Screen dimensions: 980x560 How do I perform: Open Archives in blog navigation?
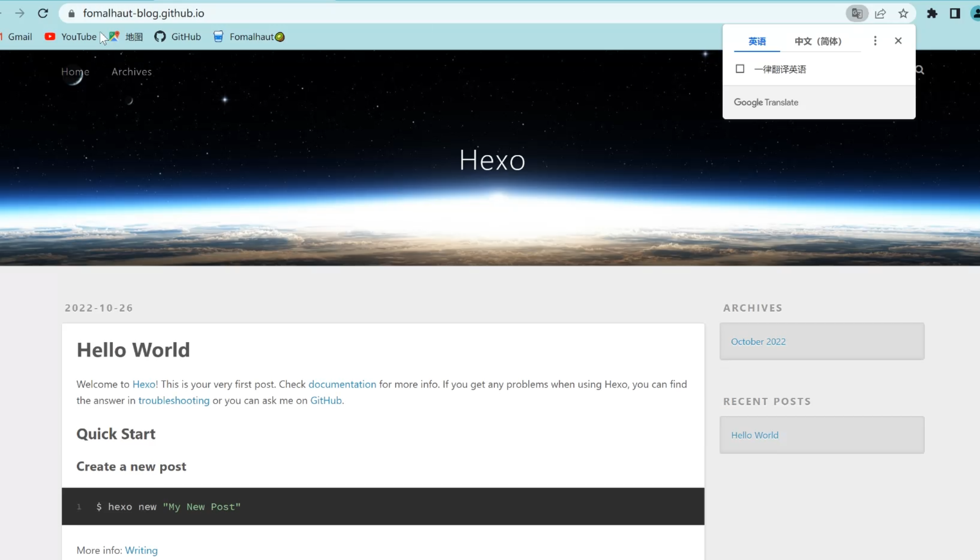[132, 72]
